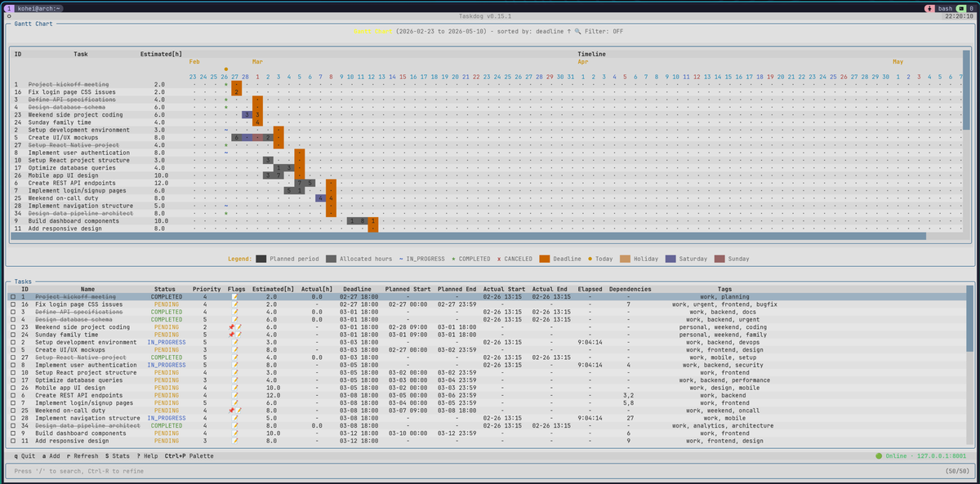Screen dimensions: 980x484
Task: Click the magnifier filter icon in Gantt header
Action: tap(577, 31)
